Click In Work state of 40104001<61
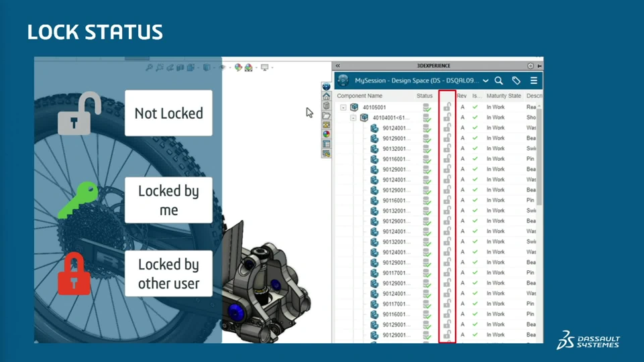This screenshot has width=644, height=362. point(495,117)
